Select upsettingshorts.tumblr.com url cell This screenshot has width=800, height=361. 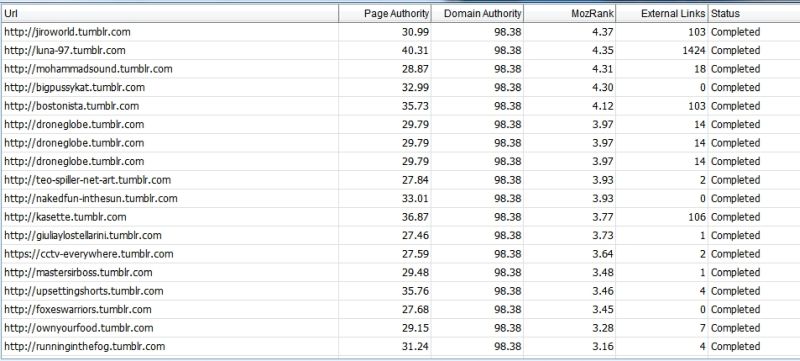tap(169, 291)
